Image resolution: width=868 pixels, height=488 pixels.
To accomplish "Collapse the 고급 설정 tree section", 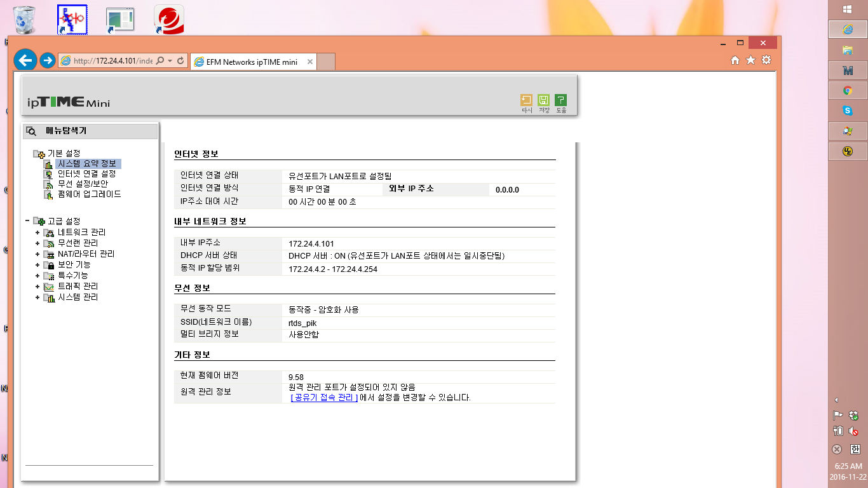I will [x=27, y=221].
